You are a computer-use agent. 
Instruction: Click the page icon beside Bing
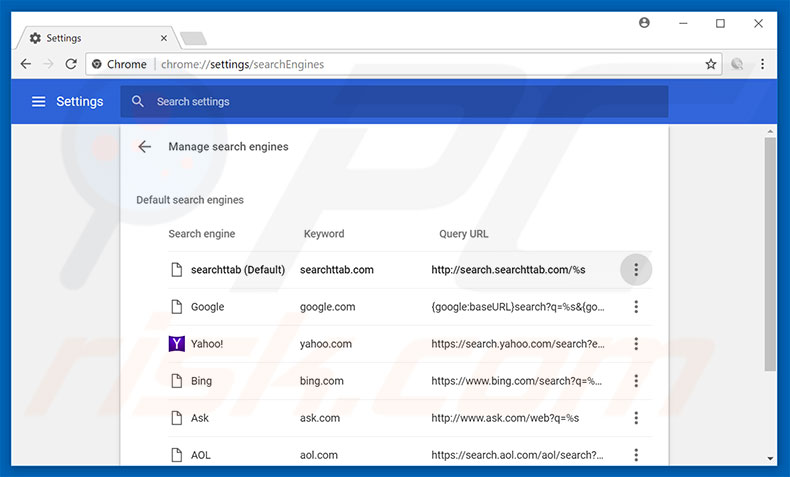click(176, 381)
